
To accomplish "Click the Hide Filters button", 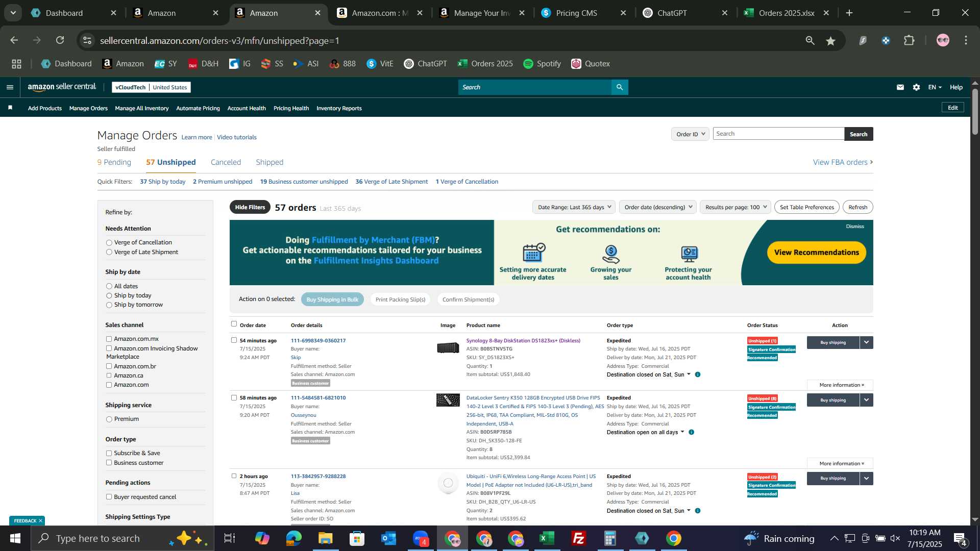I will tap(250, 207).
